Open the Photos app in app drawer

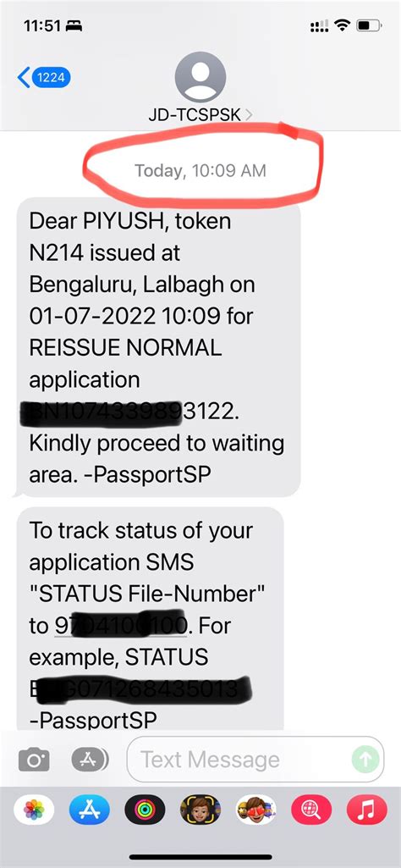(x=34, y=810)
